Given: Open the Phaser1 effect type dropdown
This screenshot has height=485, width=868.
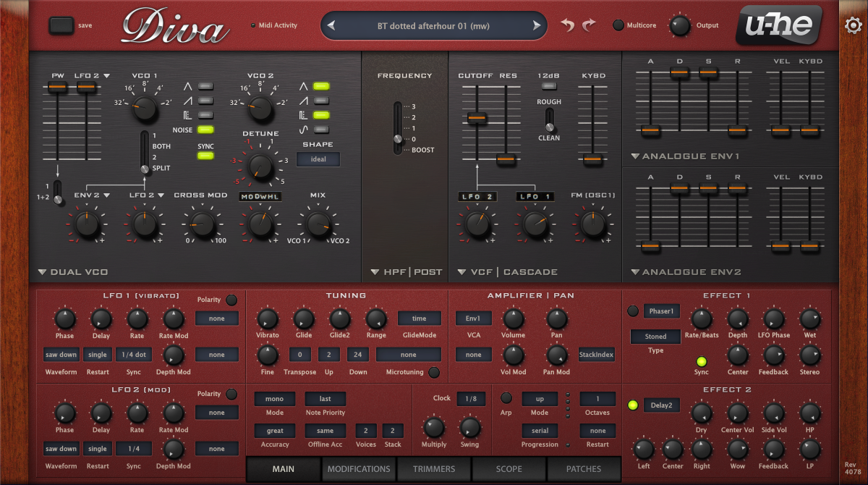Looking at the screenshot, I should click(662, 311).
